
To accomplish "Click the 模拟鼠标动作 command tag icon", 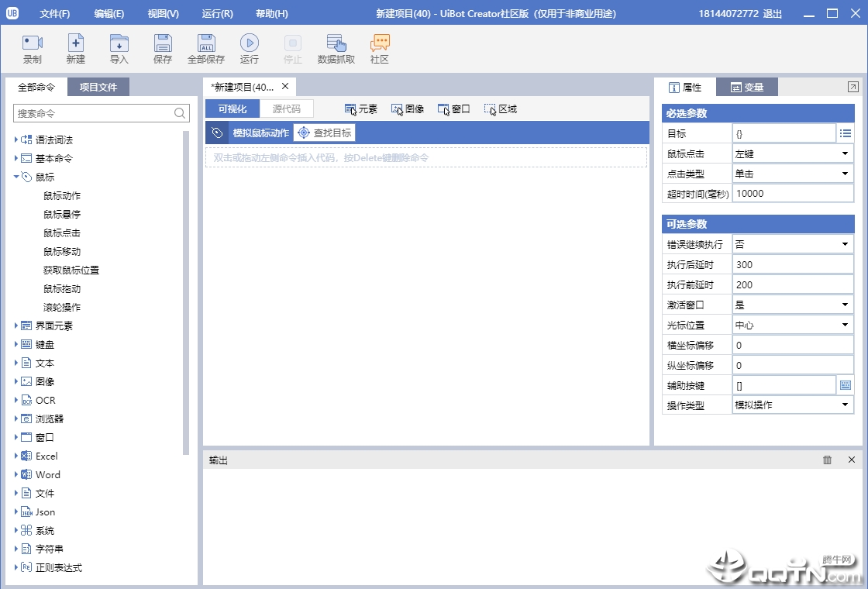I will (x=217, y=133).
